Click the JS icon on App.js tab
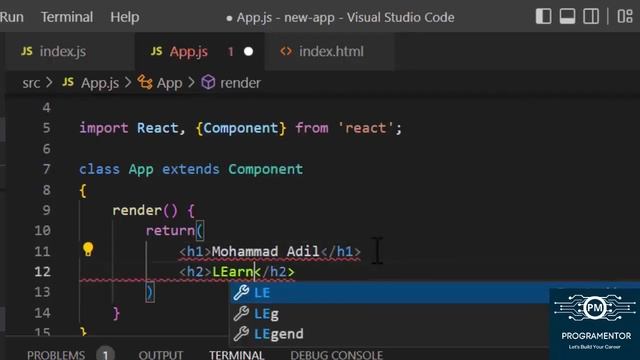This screenshot has height=360, width=640. click(x=156, y=51)
